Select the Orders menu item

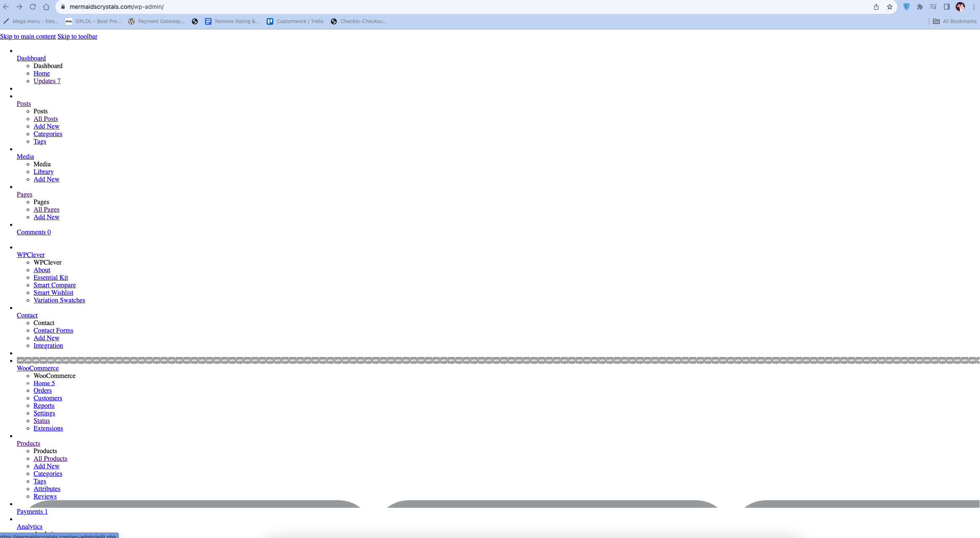42,390
